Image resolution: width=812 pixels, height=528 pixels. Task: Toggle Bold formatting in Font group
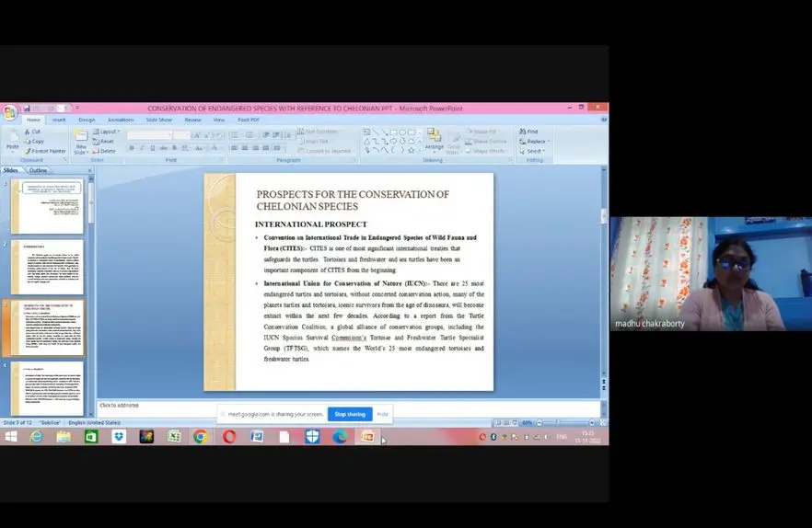pos(132,148)
